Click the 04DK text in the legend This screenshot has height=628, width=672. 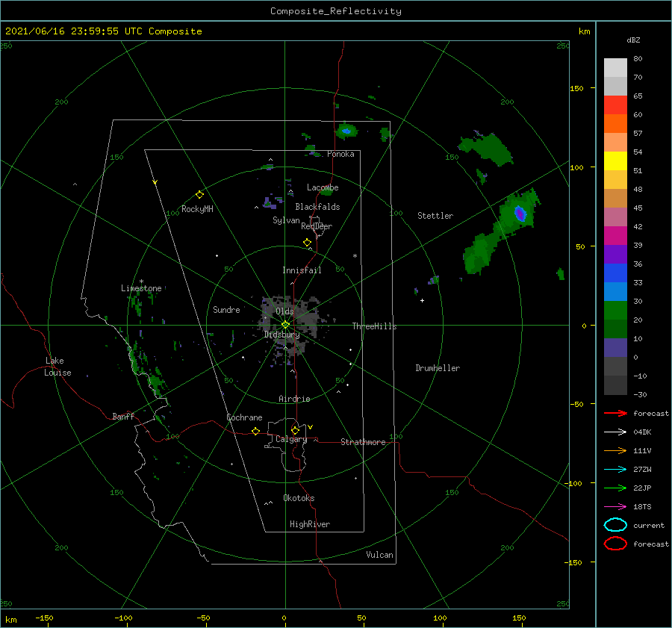(x=642, y=432)
